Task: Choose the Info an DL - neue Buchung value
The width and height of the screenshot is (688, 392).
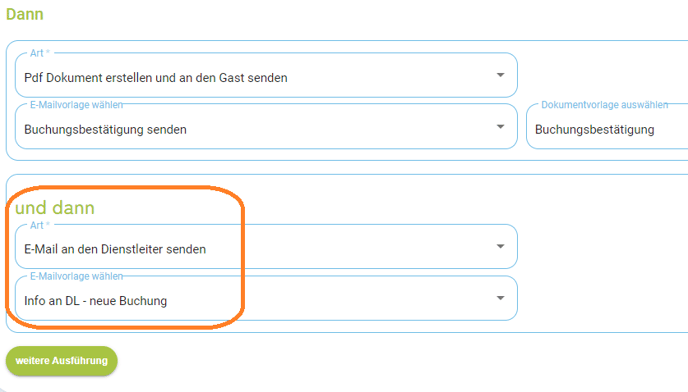Action: (96, 301)
